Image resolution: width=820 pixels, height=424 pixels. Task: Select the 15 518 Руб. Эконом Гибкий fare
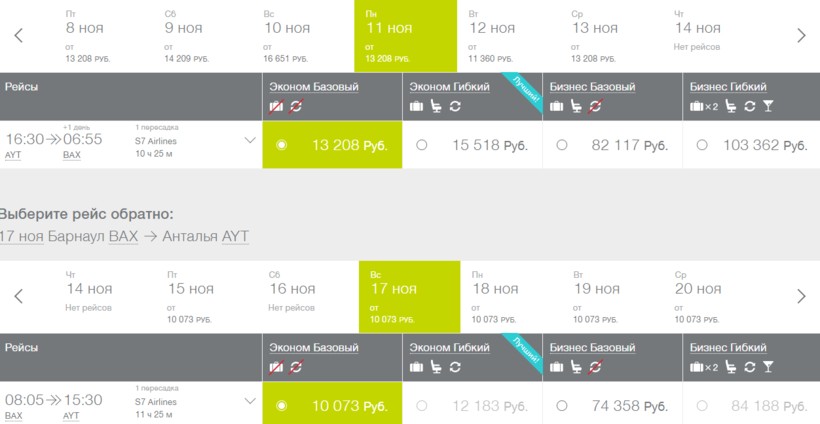pyautogui.click(x=422, y=145)
